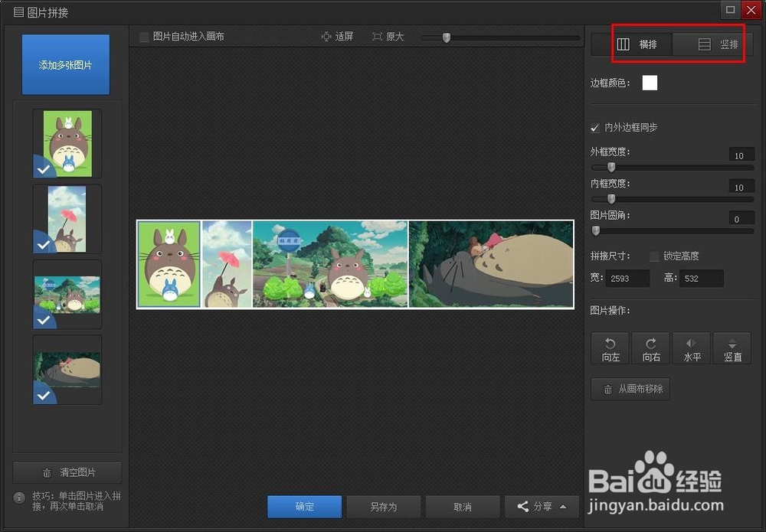Screen dimensions: 766x532
Task: Flip image vertically with 竖直
Action: [x=732, y=348]
